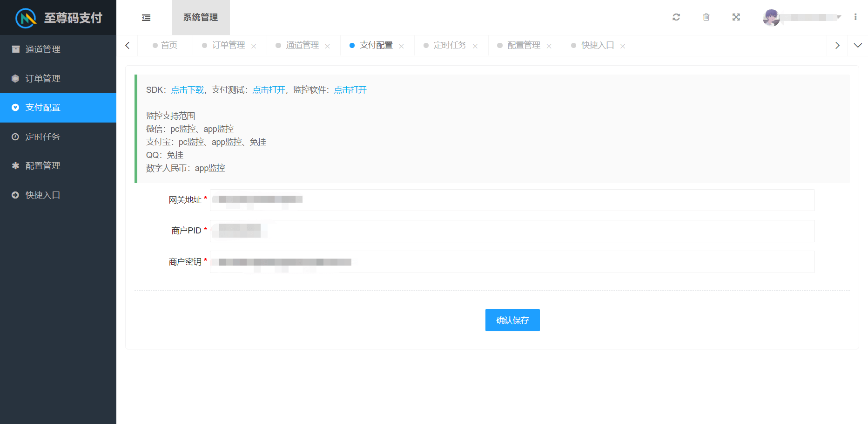Viewport: 868px width, 424px height.
Task: Close the 订单管理 tab
Action: point(254,46)
